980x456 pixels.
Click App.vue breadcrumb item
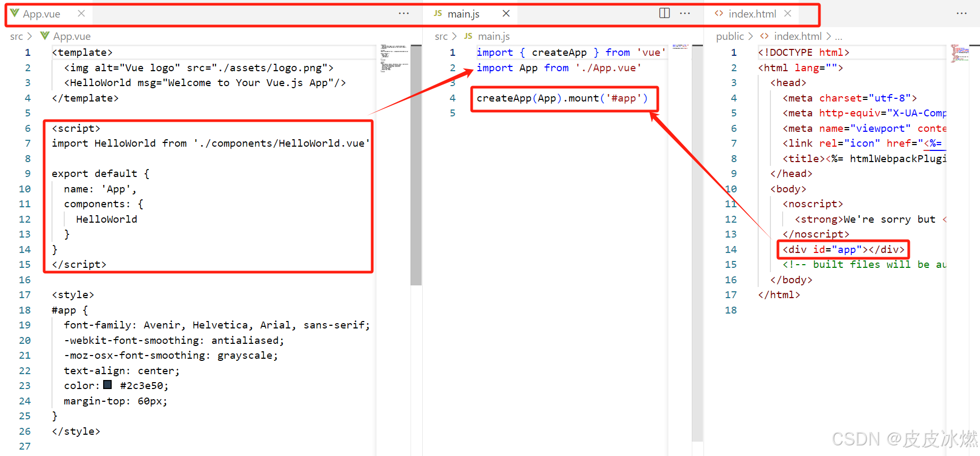point(72,36)
